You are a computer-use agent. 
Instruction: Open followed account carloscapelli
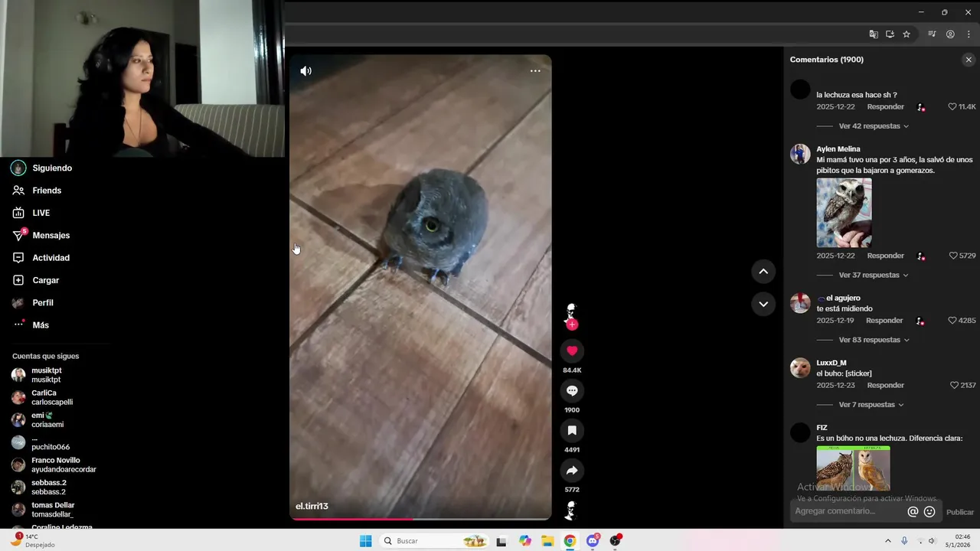coord(46,397)
